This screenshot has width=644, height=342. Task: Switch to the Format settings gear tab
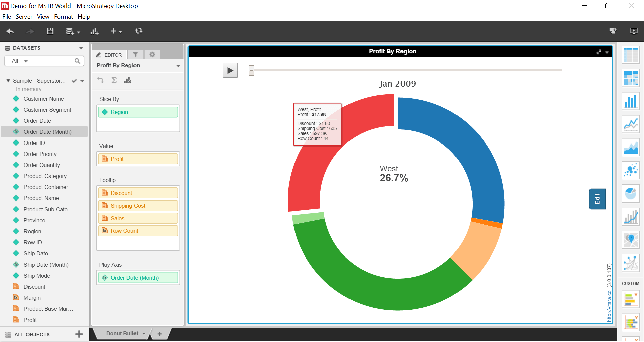coord(152,55)
